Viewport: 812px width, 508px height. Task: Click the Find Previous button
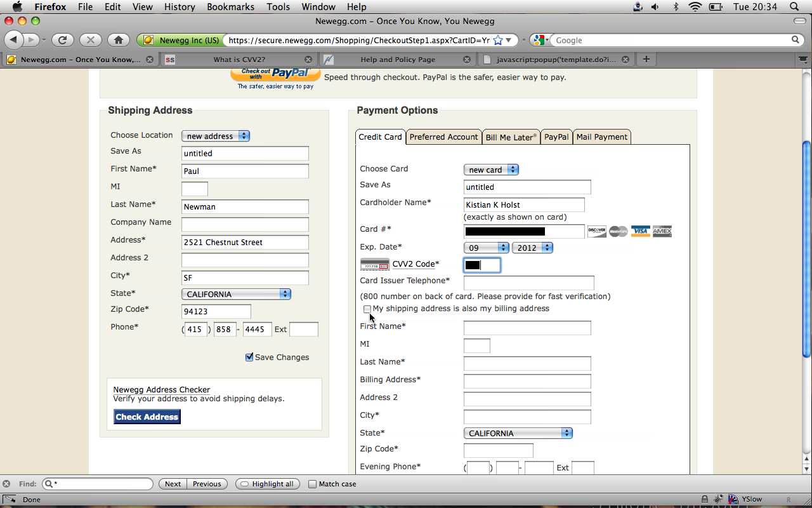click(x=207, y=484)
